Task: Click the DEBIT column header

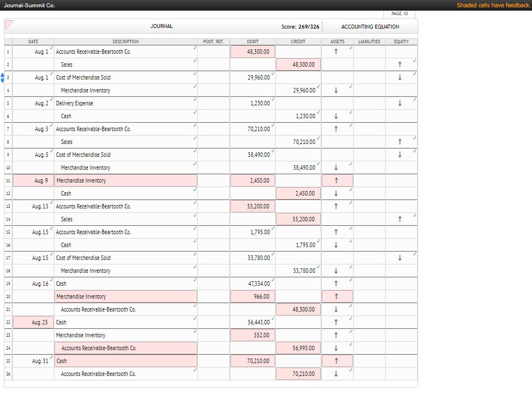Action: click(x=253, y=41)
